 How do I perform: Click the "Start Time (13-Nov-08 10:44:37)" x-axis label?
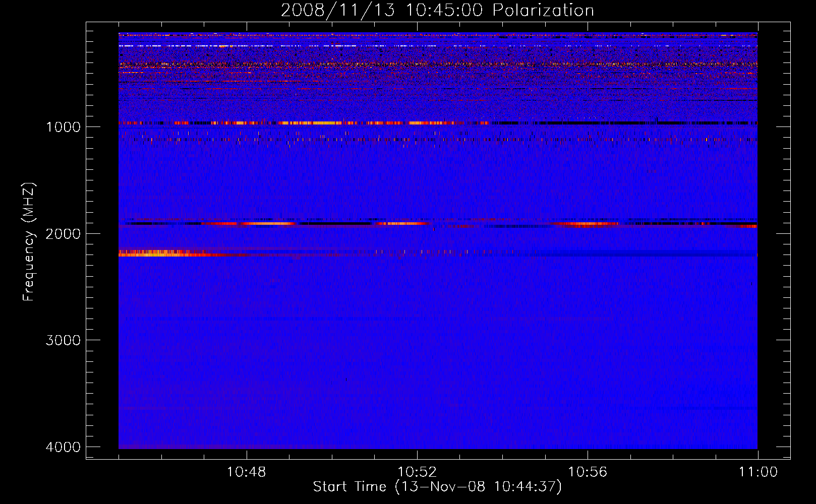(x=437, y=487)
